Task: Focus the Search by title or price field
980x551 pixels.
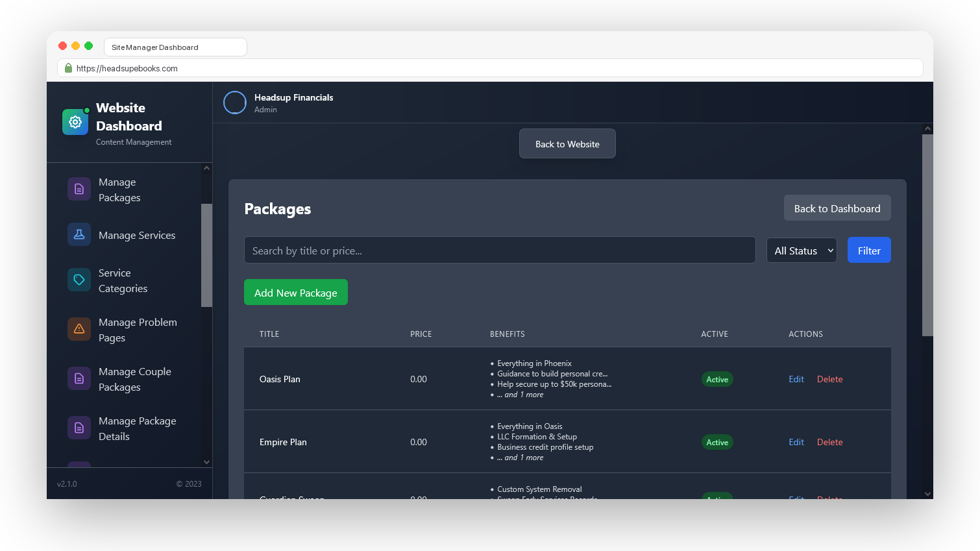Action: pyautogui.click(x=500, y=250)
